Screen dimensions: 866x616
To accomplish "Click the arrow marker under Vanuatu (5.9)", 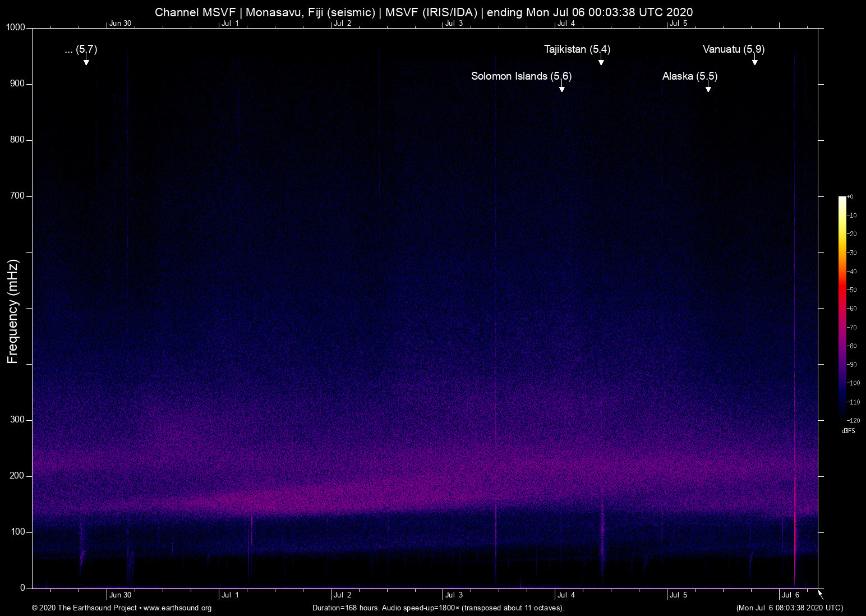I will click(x=755, y=60).
